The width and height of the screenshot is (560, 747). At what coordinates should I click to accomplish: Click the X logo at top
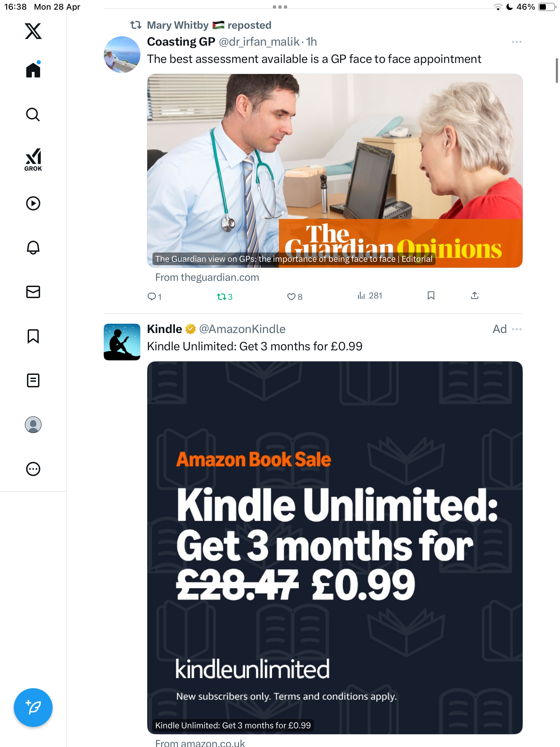(x=33, y=31)
